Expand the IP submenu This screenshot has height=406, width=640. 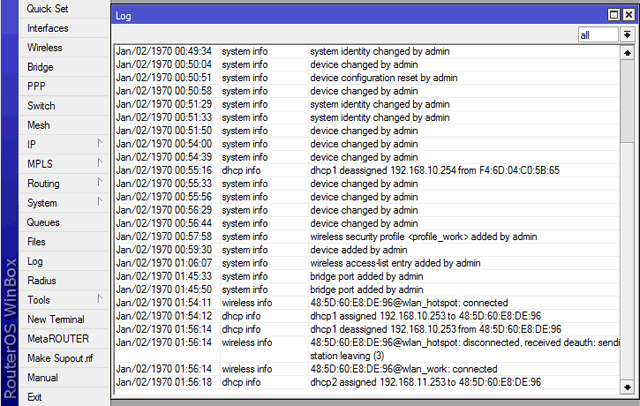(60, 145)
